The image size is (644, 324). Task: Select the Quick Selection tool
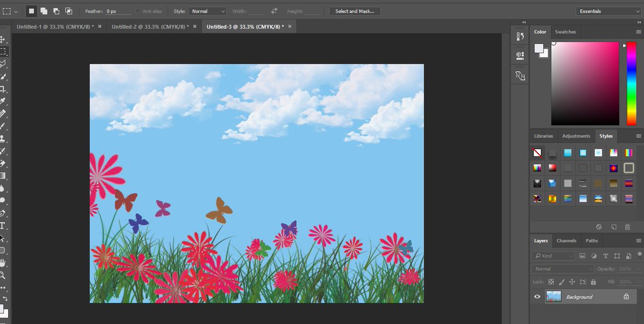click(3, 77)
